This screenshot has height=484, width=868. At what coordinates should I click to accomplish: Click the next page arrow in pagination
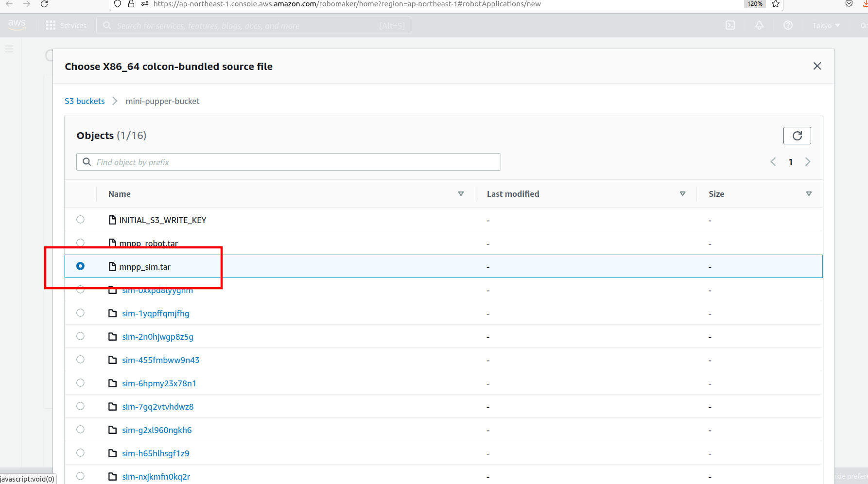(x=808, y=162)
